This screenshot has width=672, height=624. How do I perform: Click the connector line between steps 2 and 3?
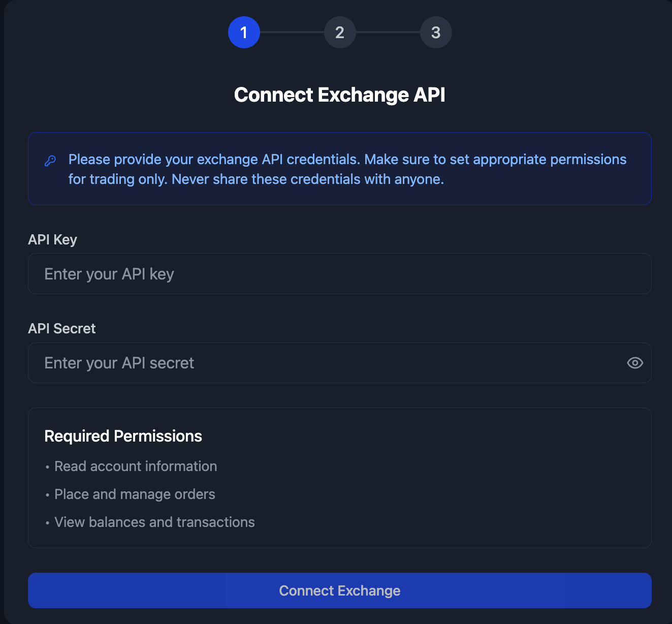point(388,32)
